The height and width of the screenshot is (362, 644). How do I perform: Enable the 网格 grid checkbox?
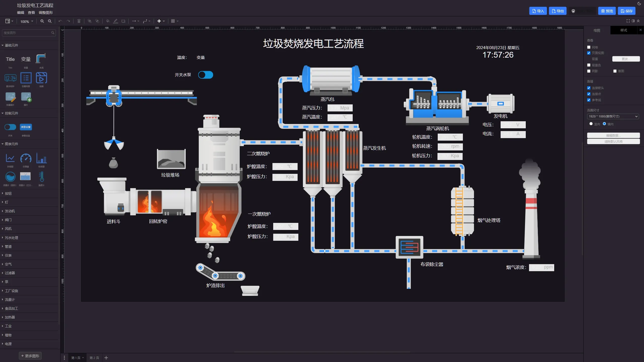pos(589,47)
